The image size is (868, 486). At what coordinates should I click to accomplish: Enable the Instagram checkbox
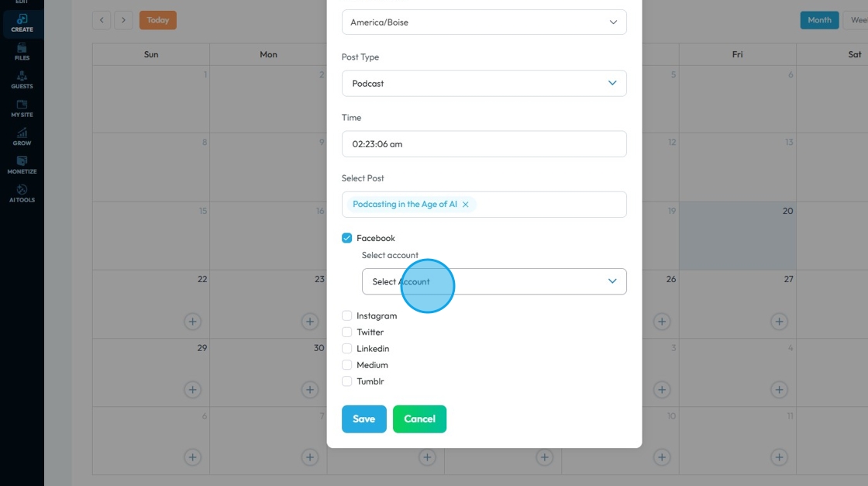click(347, 315)
